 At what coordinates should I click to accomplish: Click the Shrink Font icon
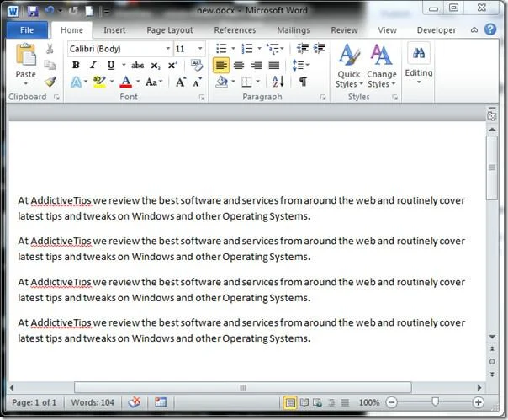tap(198, 82)
